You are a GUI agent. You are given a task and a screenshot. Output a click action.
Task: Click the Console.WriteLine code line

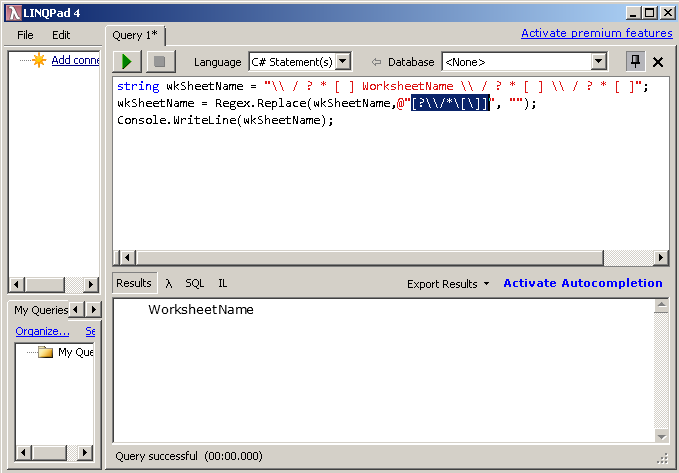(225, 120)
